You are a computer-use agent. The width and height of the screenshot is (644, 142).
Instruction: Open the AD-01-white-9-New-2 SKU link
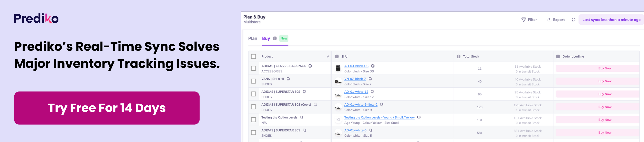[x=361, y=104]
